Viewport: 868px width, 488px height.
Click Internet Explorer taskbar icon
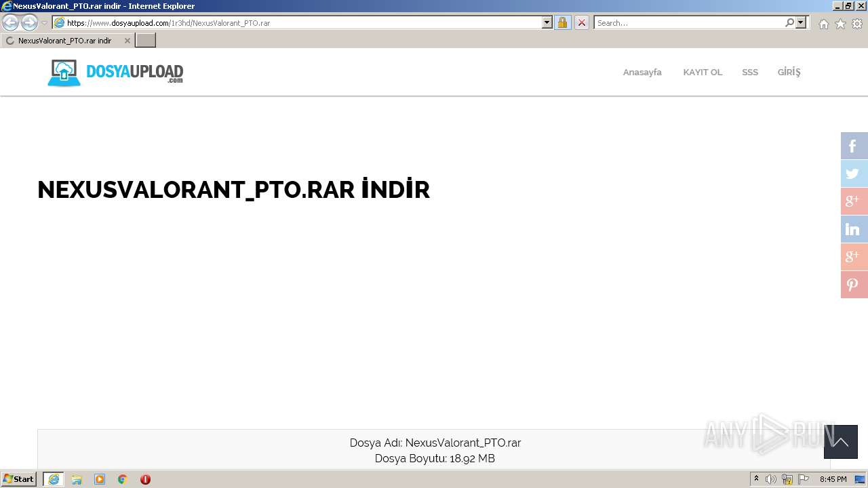click(54, 479)
